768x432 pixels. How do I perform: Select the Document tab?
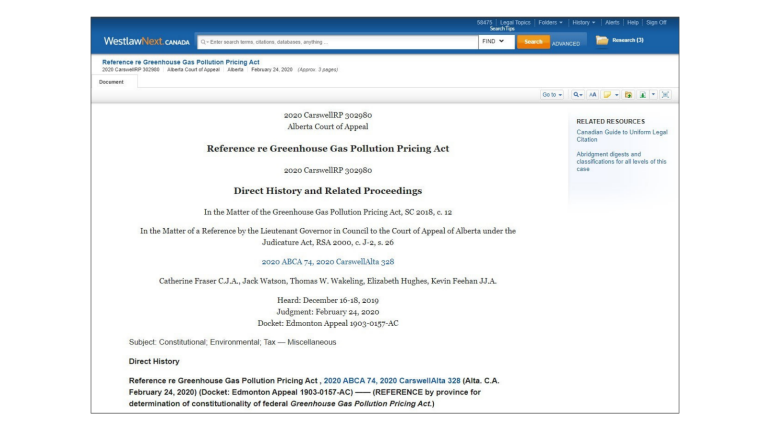(111, 82)
